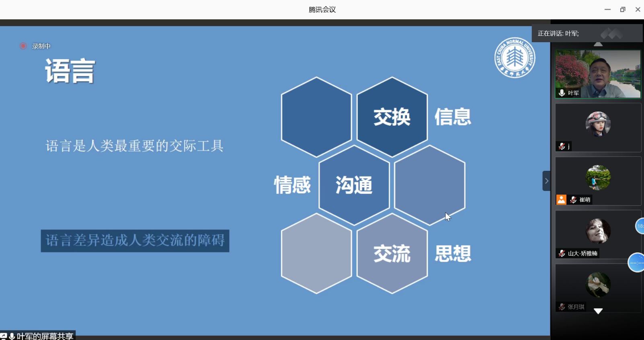644x340 pixels.
Task: Click the muted microphone icon for j
Action: [562, 146]
